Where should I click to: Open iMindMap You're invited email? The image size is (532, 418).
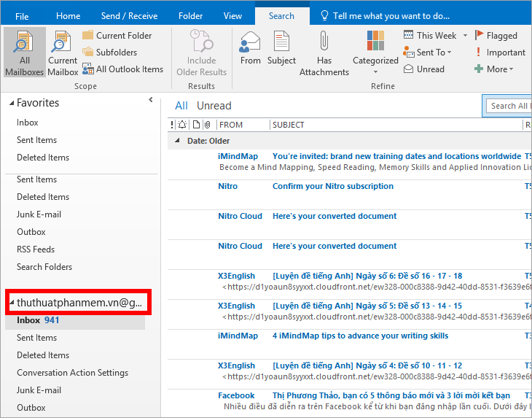[x=350, y=165]
